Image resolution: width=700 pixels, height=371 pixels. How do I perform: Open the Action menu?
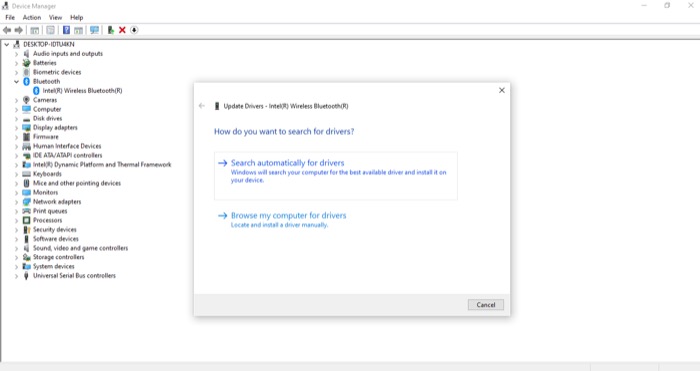click(x=32, y=17)
